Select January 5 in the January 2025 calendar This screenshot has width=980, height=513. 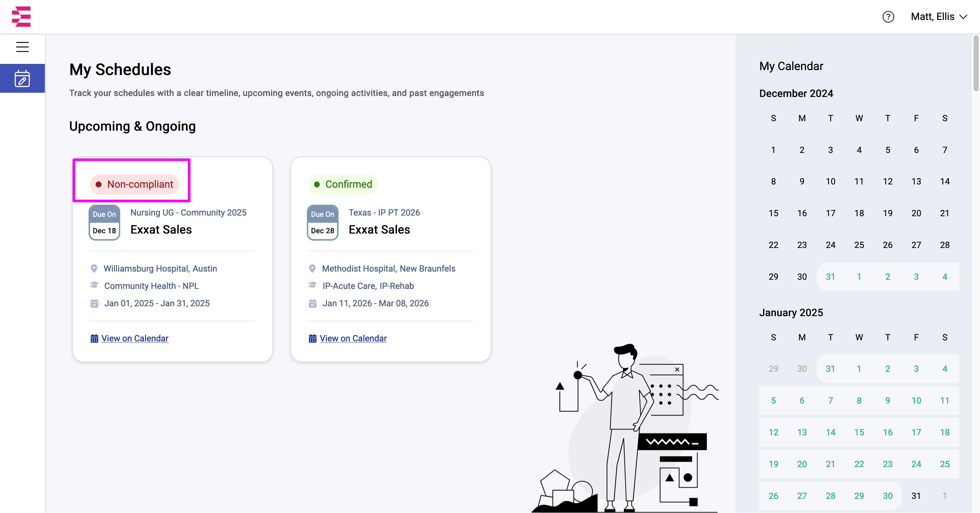[773, 400]
